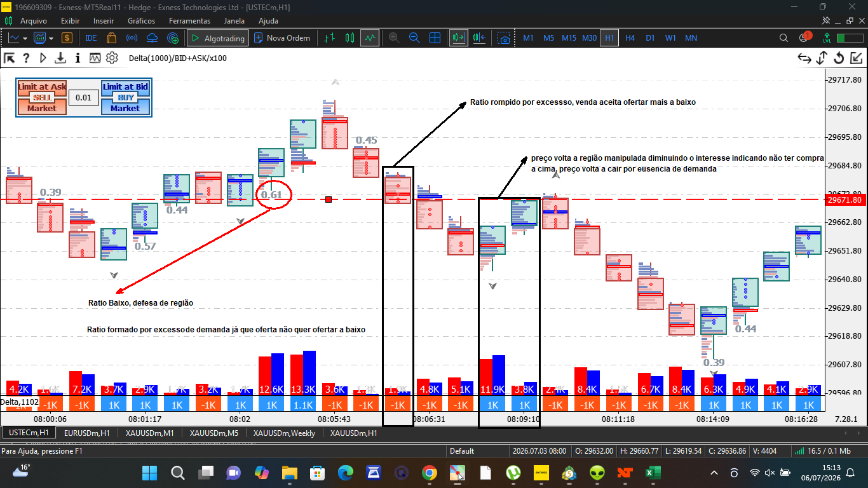Screen dimensions: 868x488
Task: Toggle the Algotrading button
Action: point(216,38)
